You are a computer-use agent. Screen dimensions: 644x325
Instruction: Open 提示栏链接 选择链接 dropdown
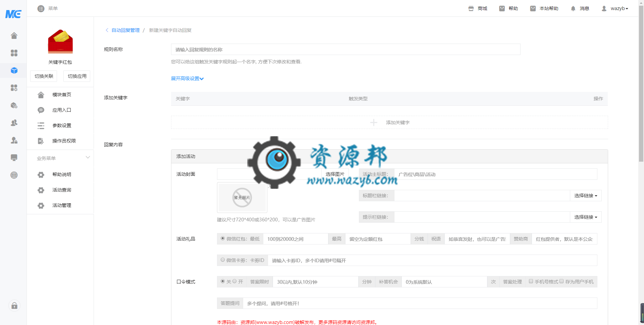pyautogui.click(x=586, y=217)
